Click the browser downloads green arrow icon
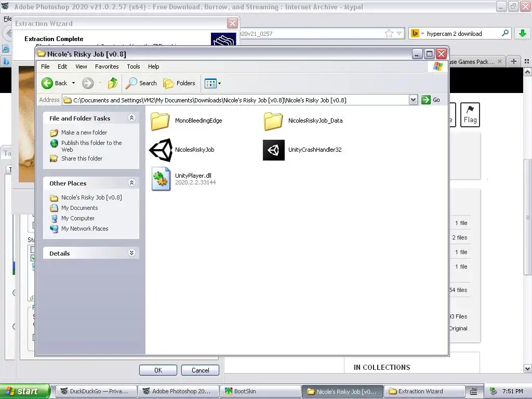The image size is (532, 399). pyautogui.click(x=523, y=33)
